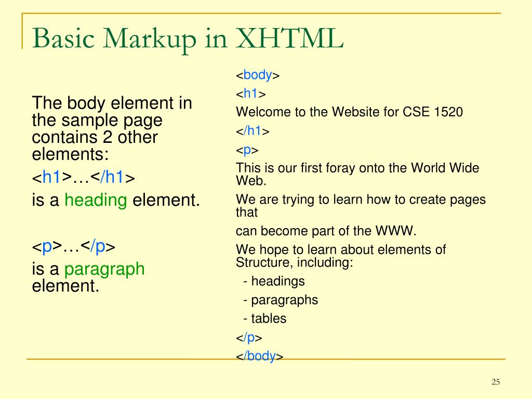The width and height of the screenshot is (532, 399).
Task: Click the '<p>…</p>' example in left column
Action: tap(74, 247)
